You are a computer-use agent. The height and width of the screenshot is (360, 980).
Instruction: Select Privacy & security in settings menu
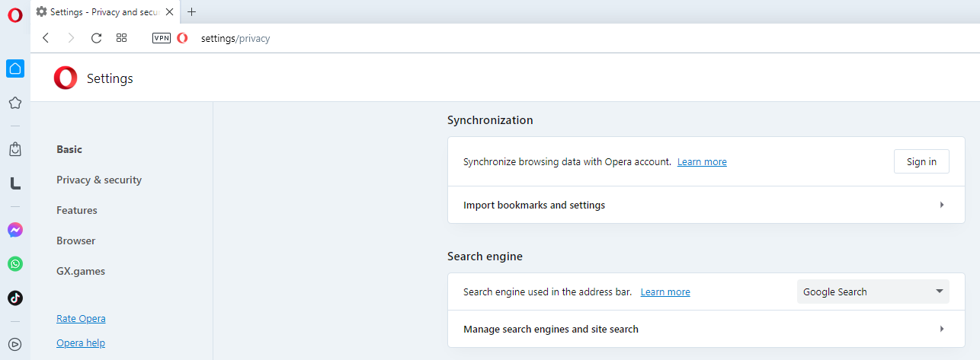(99, 180)
